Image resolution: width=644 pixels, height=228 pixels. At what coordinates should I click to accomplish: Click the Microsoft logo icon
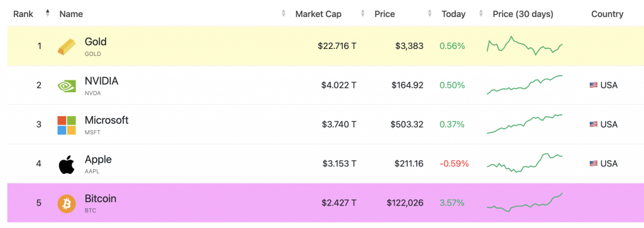click(67, 125)
